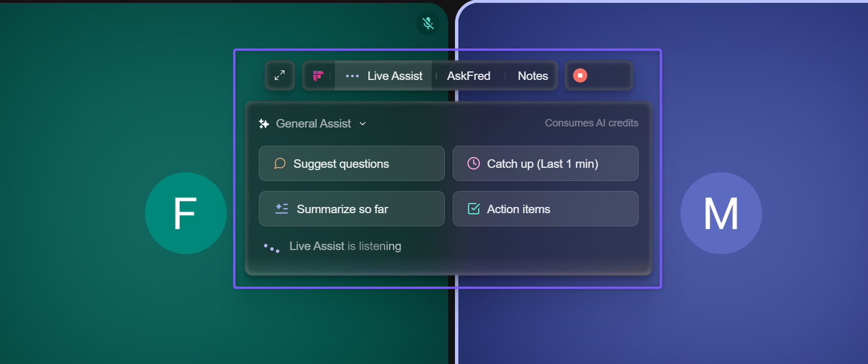Viewport: 868px width, 364px height.
Task: Switch to the AskFred tab
Action: (469, 75)
